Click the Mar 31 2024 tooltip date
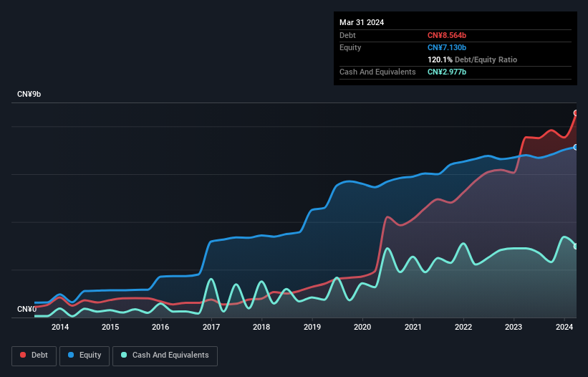588x377 pixels. (362, 22)
